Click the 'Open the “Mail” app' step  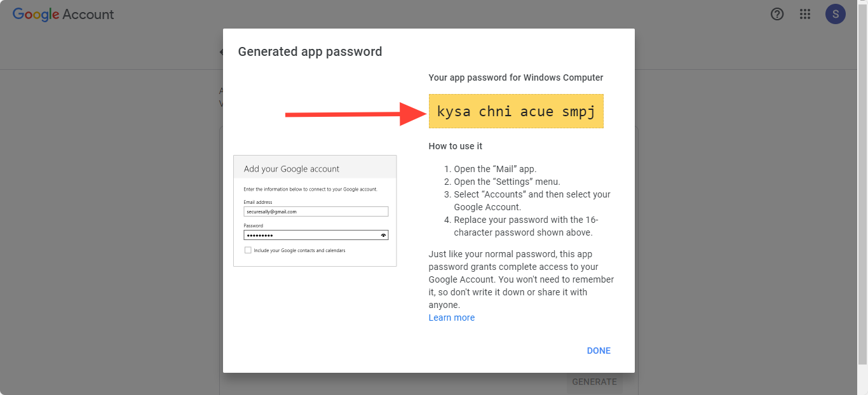(495, 169)
